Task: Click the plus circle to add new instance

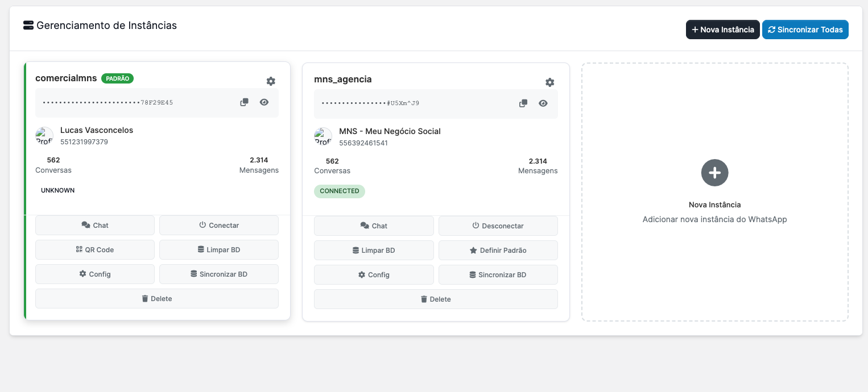Action: [x=714, y=173]
